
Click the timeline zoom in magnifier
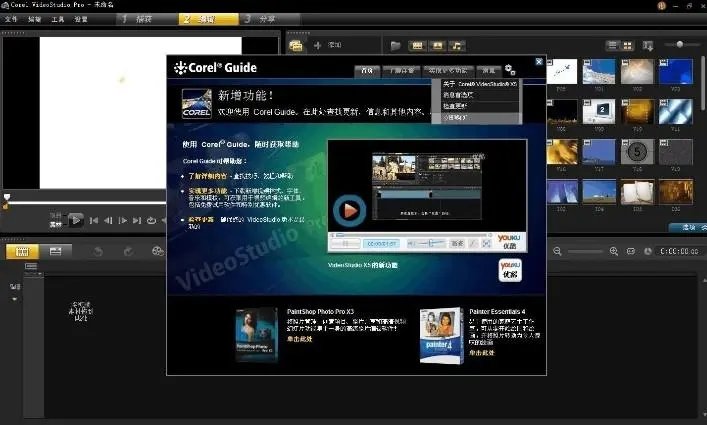614,251
